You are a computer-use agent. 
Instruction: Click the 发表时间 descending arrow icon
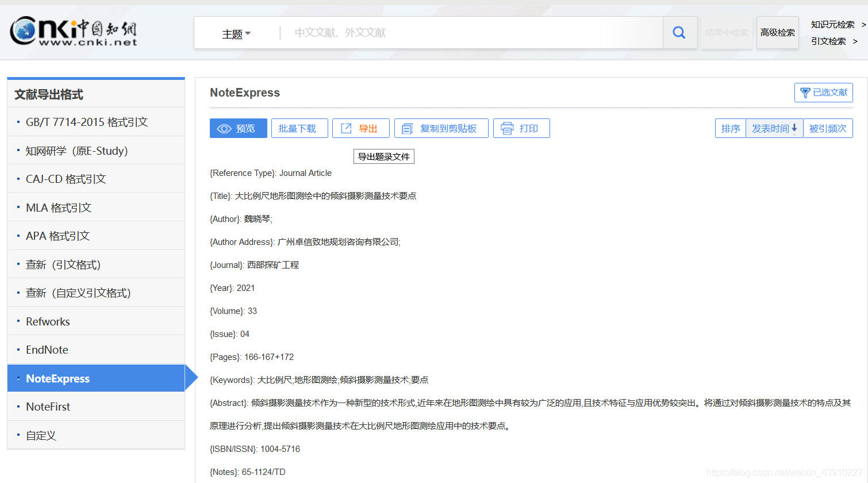click(x=794, y=128)
